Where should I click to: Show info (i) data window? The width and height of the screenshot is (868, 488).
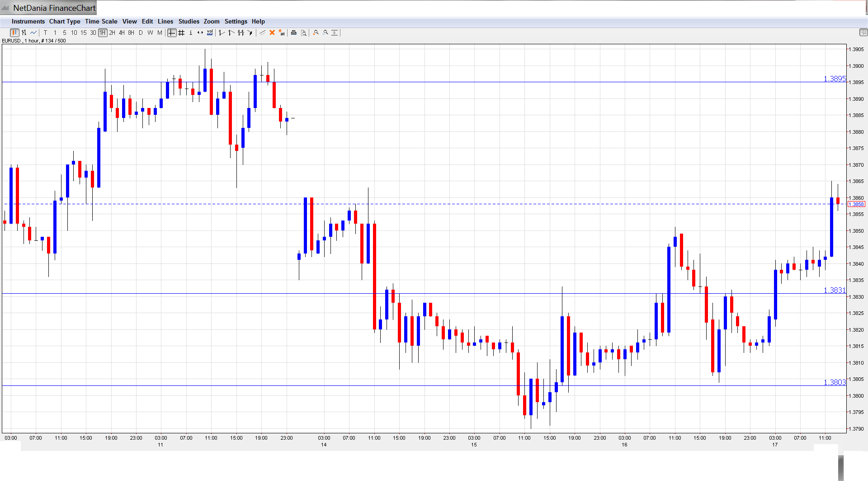(191, 33)
